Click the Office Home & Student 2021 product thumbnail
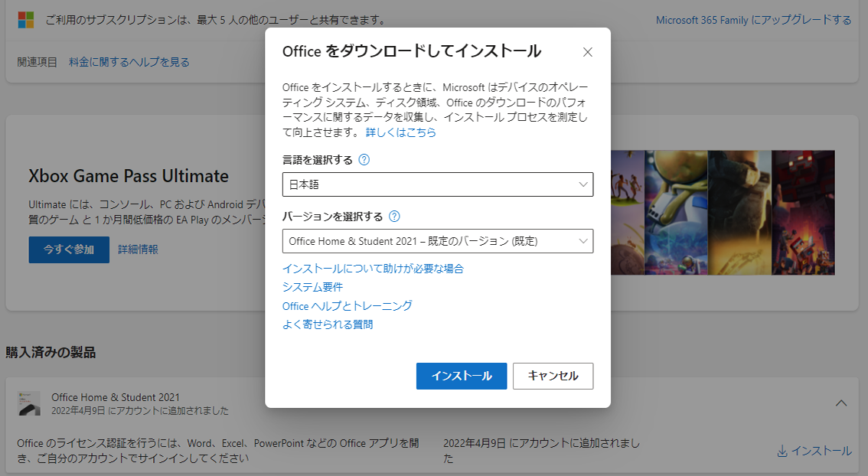 tap(29, 403)
